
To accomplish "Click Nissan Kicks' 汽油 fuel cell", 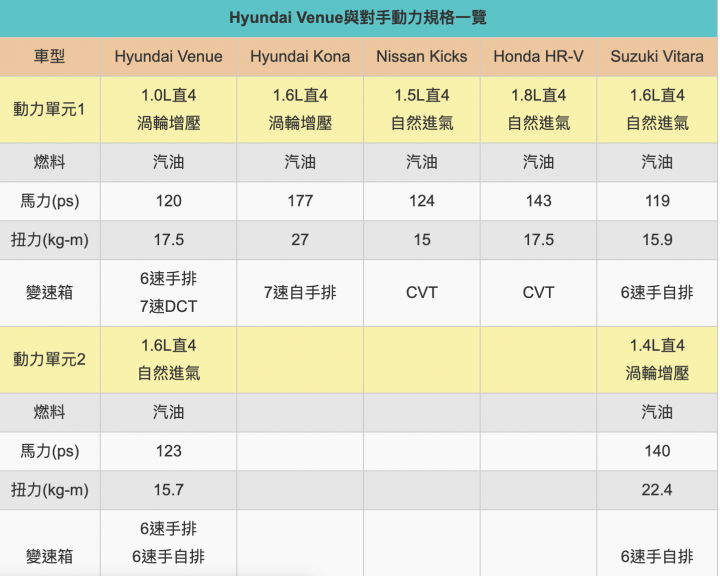I will [x=422, y=162].
